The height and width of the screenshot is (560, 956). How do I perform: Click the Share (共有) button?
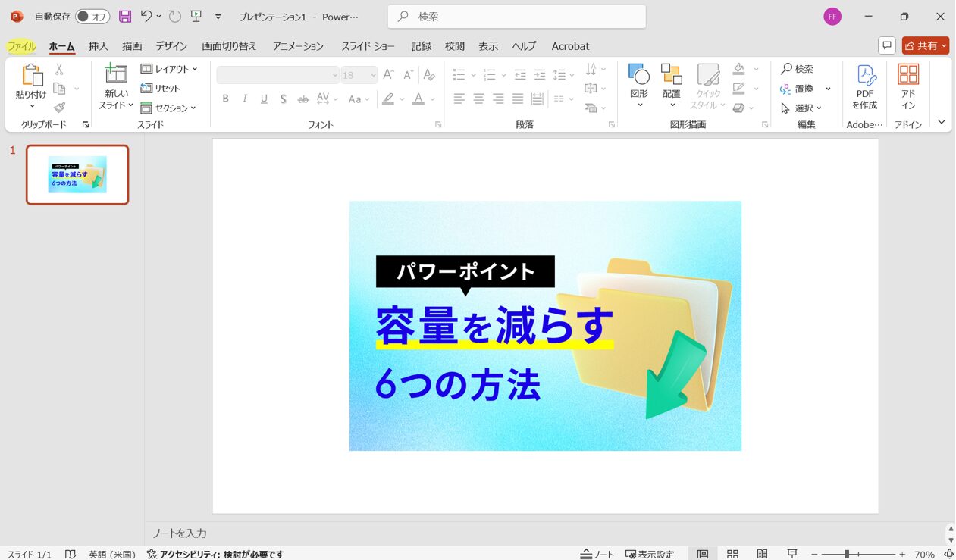point(926,45)
